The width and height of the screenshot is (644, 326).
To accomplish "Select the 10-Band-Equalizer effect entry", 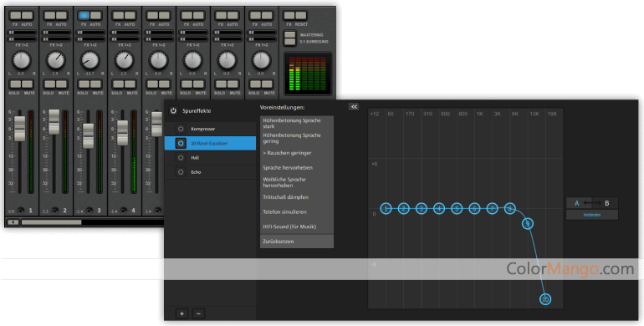I will pos(210,143).
